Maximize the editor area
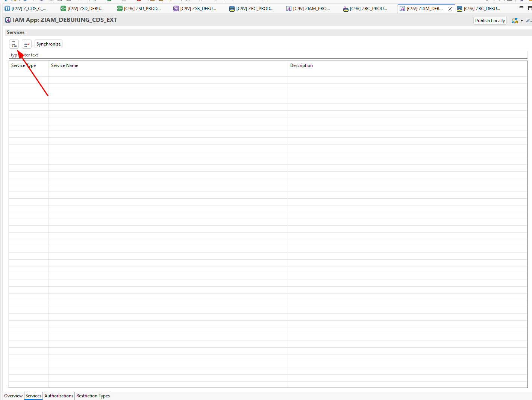The height and width of the screenshot is (400, 532). [530, 8]
